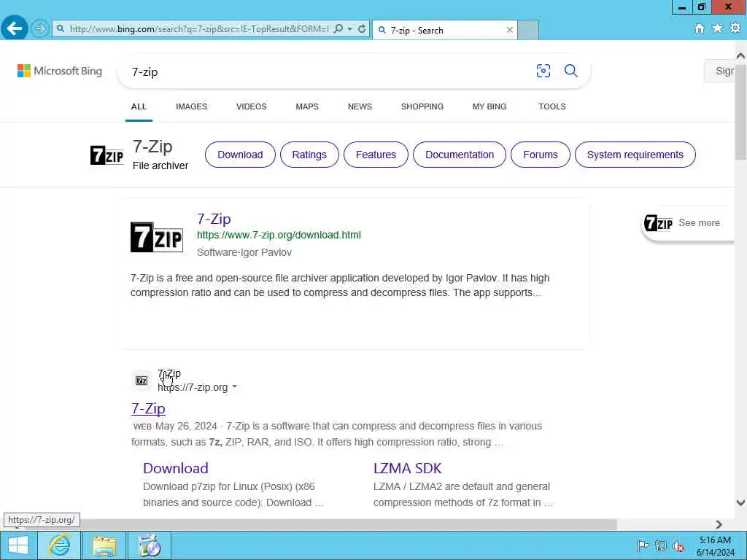Click the Ratings pill button
The width and height of the screenshot is (747, 560).
point(309,155)
